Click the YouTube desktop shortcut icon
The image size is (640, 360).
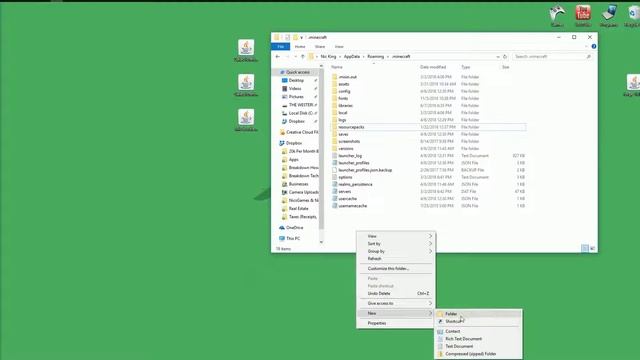[583, 13]
